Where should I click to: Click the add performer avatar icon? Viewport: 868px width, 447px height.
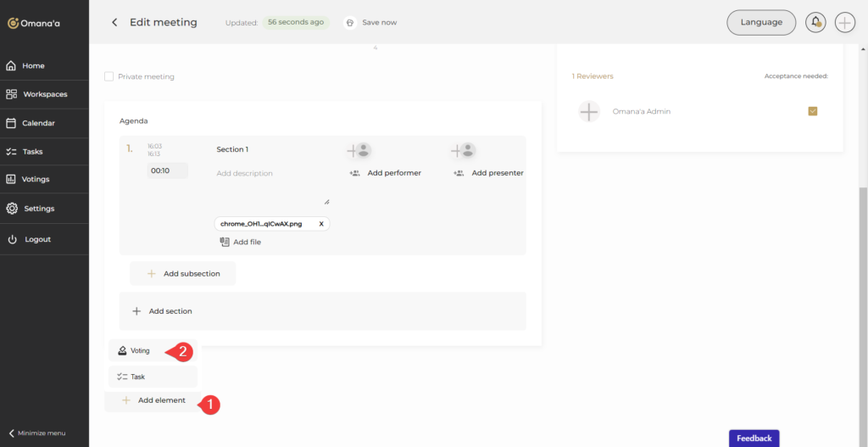(x=359, y=151)
